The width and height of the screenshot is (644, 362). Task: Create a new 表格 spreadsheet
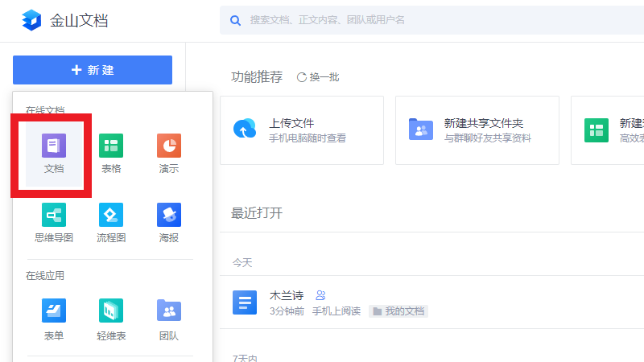tap(111, 153)
